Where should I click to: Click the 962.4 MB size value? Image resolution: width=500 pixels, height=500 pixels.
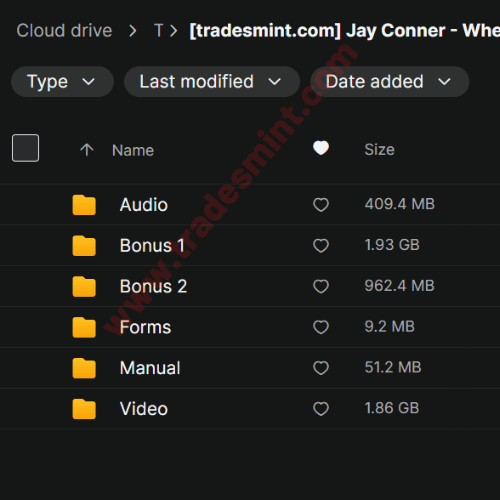click(x=400, y=286)
